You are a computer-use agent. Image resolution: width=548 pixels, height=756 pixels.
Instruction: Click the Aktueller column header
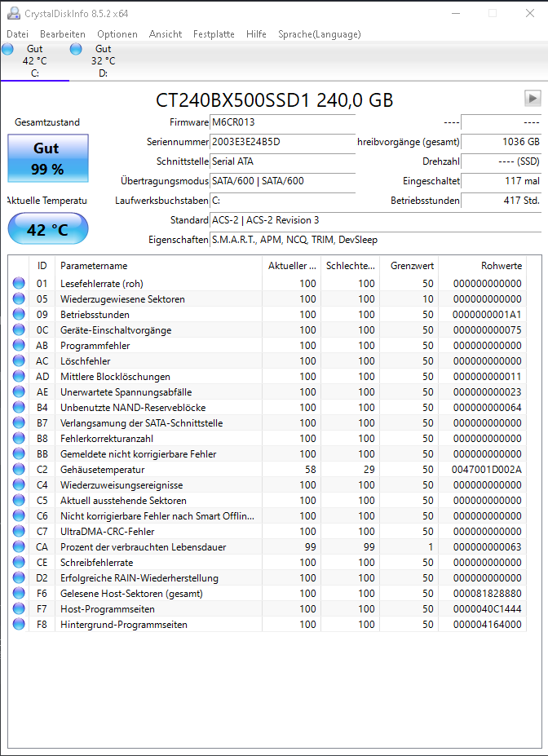click(x=292, y=266)
